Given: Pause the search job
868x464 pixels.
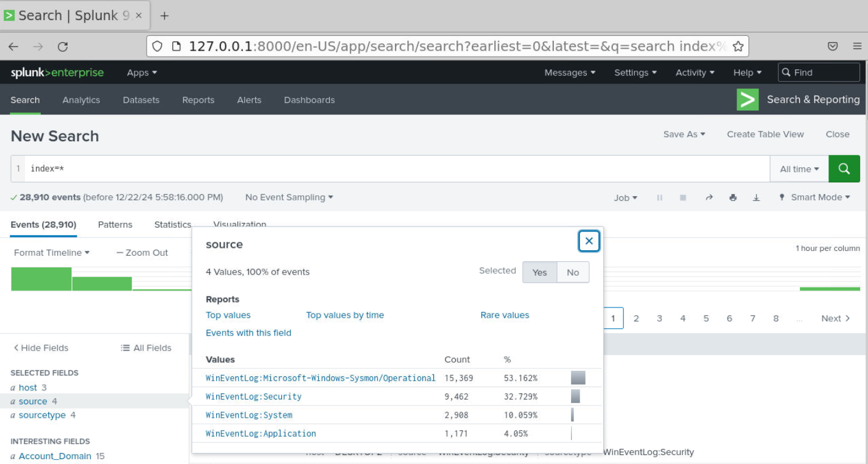Looking at the screenshot, I should [660, 197].
